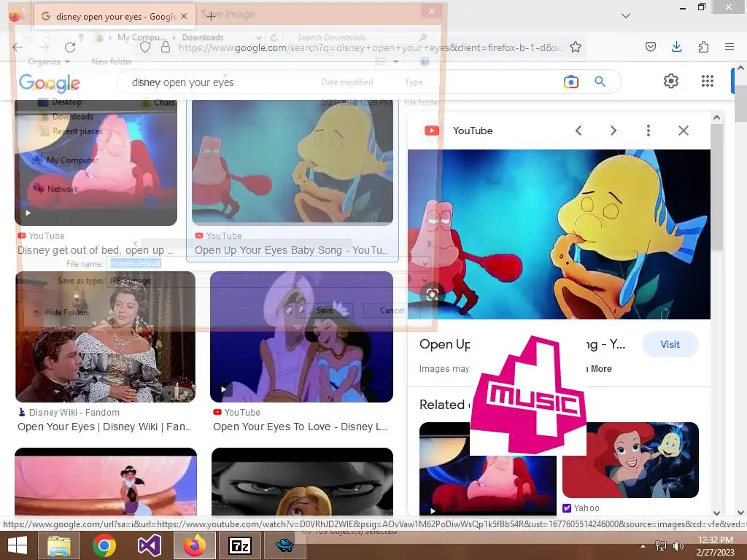Open the related sleeping Sebastian video thumbnail
Image resolution: width=747 pixels, height=560 pixels.
pyautogui.click(x=488, y=486)
